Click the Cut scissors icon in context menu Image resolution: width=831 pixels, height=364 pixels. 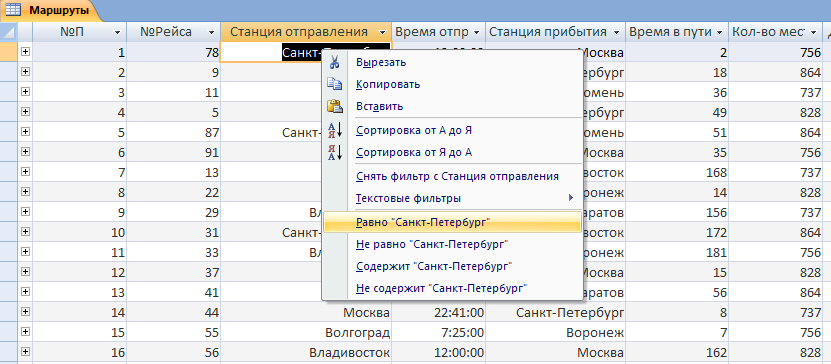(x=334, y=62)
